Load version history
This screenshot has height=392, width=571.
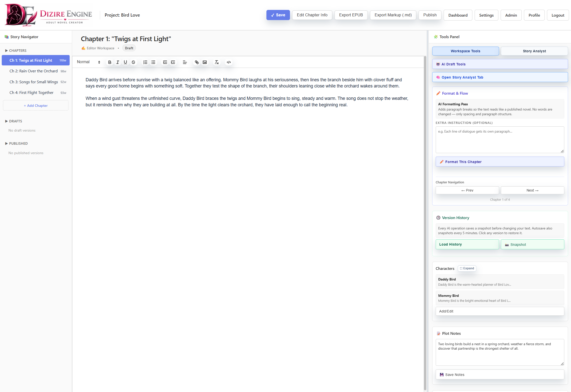tap(467, 244)
